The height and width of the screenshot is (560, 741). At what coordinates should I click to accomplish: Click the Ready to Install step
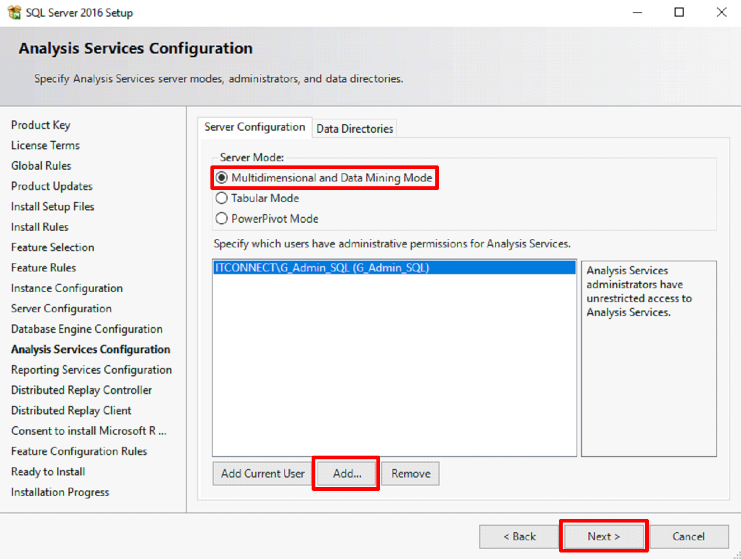[48, 472]
